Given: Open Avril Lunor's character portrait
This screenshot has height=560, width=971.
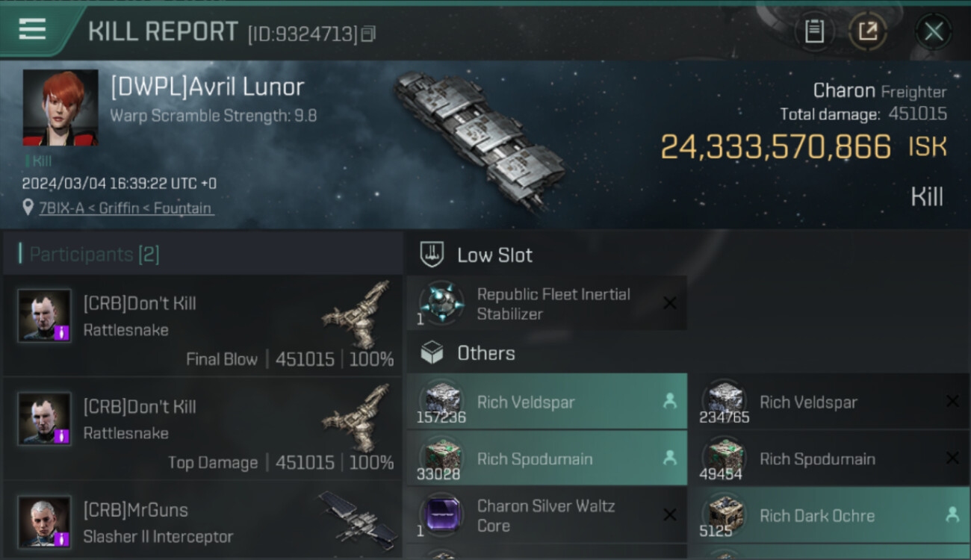Looking at the screenshot, I should [x=61, y=108].
